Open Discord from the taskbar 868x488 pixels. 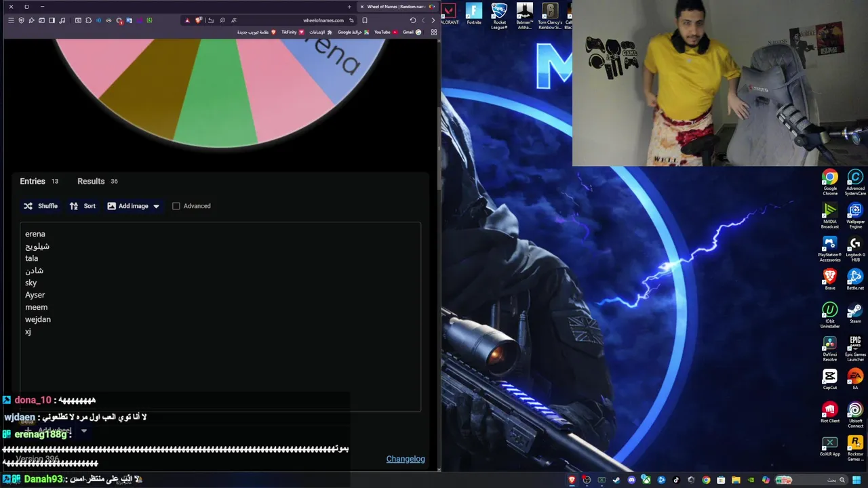click(x=632, y=480)
